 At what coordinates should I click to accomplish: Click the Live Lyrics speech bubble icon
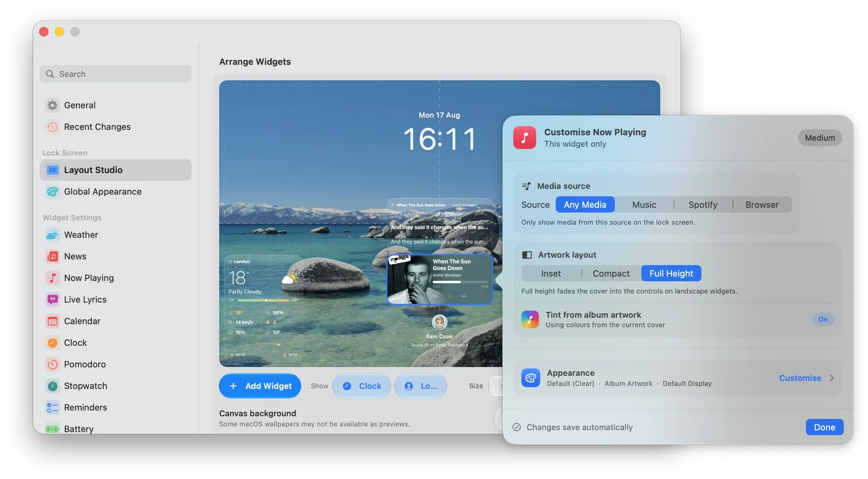pos(52,299)
